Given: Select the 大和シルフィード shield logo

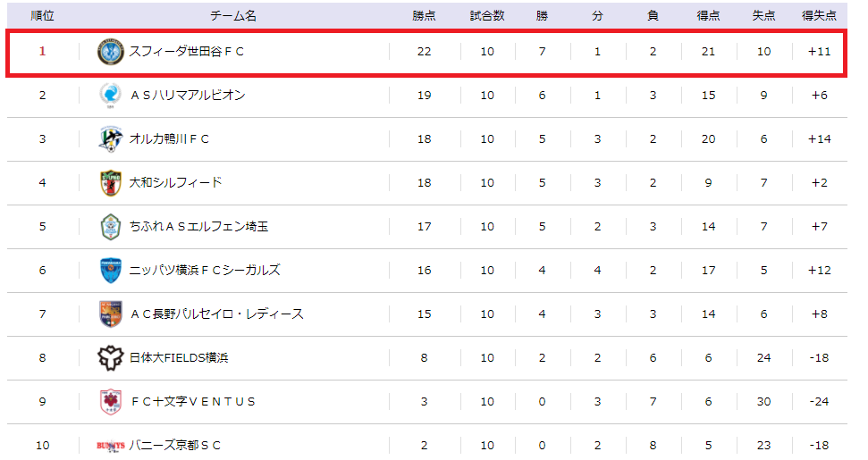Looking at the screenshot, I should (x=111, y=183).
